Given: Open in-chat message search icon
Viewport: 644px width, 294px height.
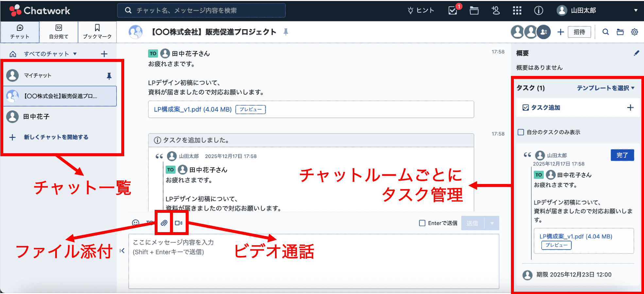Looking at the screenshot, I should [606, 32].
